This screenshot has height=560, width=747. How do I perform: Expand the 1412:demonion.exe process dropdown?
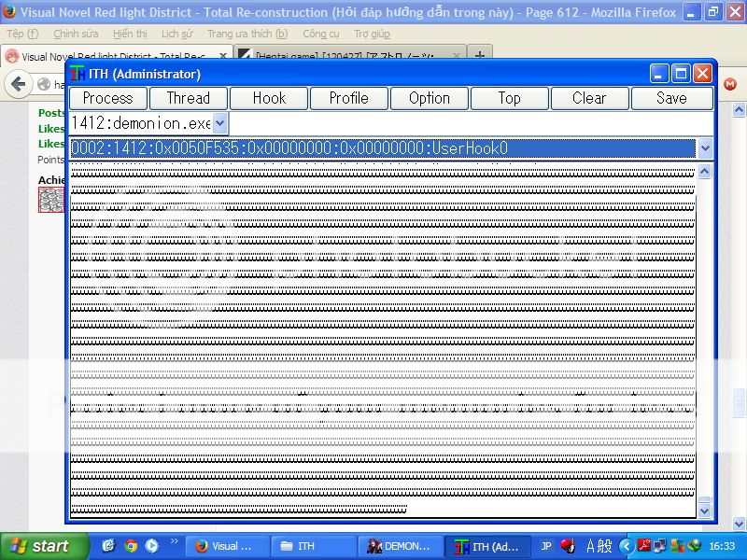[x=219, y=123]
